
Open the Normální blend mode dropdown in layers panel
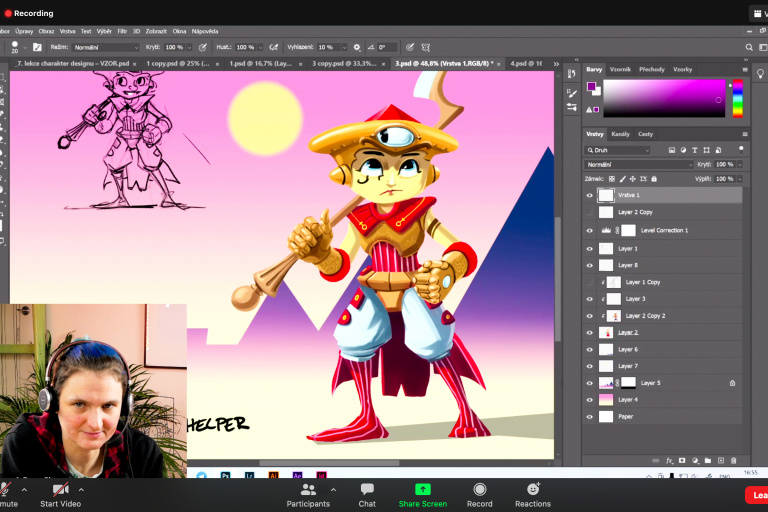[x=638, y=164]
